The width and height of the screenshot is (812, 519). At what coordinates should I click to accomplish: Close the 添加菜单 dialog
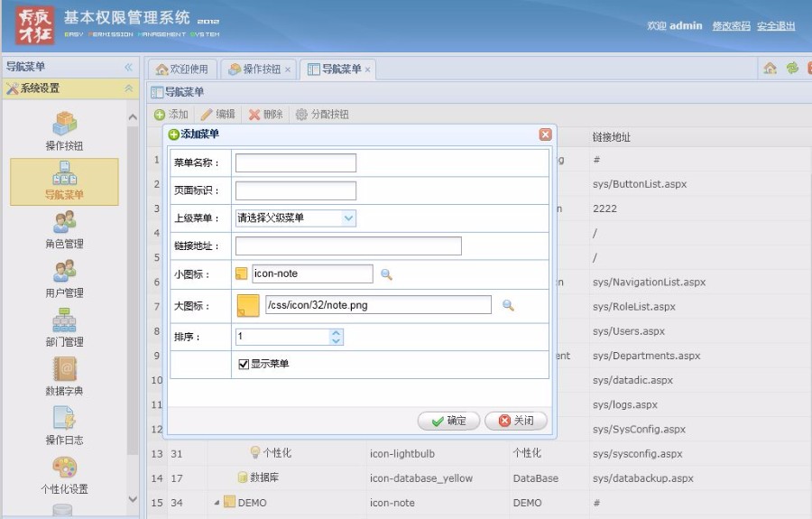(x=545, y=134)
